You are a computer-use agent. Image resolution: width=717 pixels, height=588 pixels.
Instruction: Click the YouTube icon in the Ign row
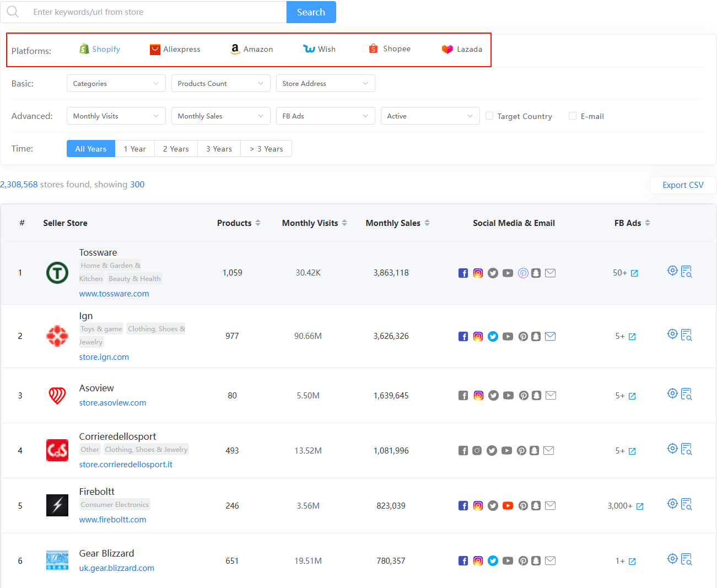(508, 336)
